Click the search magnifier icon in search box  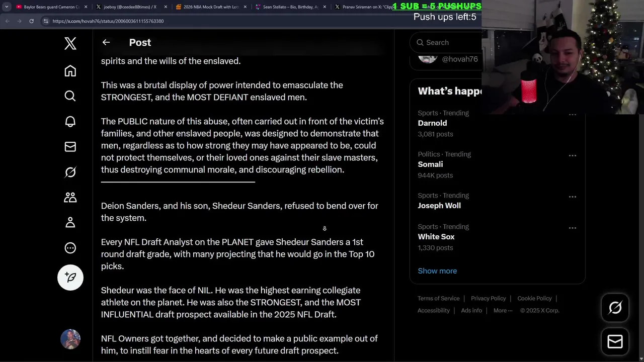pos(420,43)
